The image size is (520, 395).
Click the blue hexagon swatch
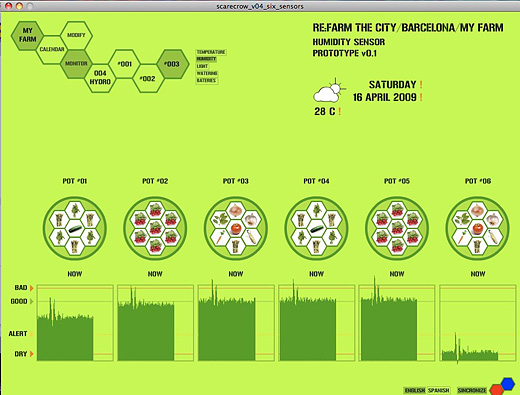[508, 384]
